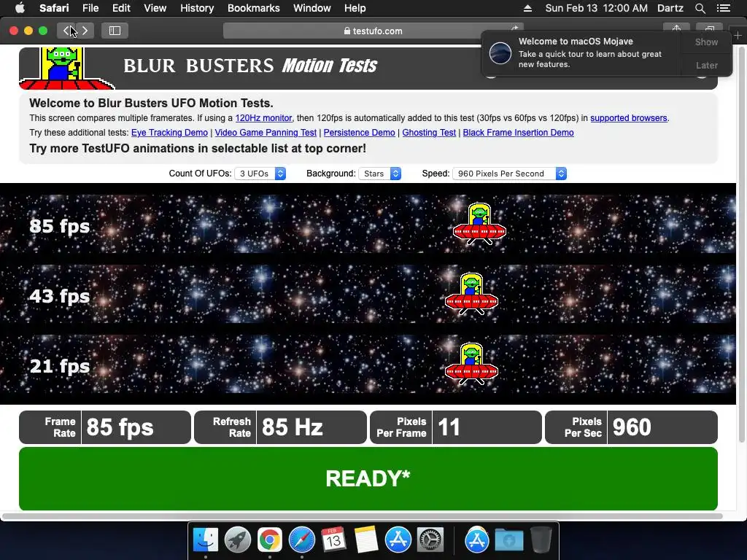
Task: Click the 43 fps lane label
Action: tap(60, 296)
